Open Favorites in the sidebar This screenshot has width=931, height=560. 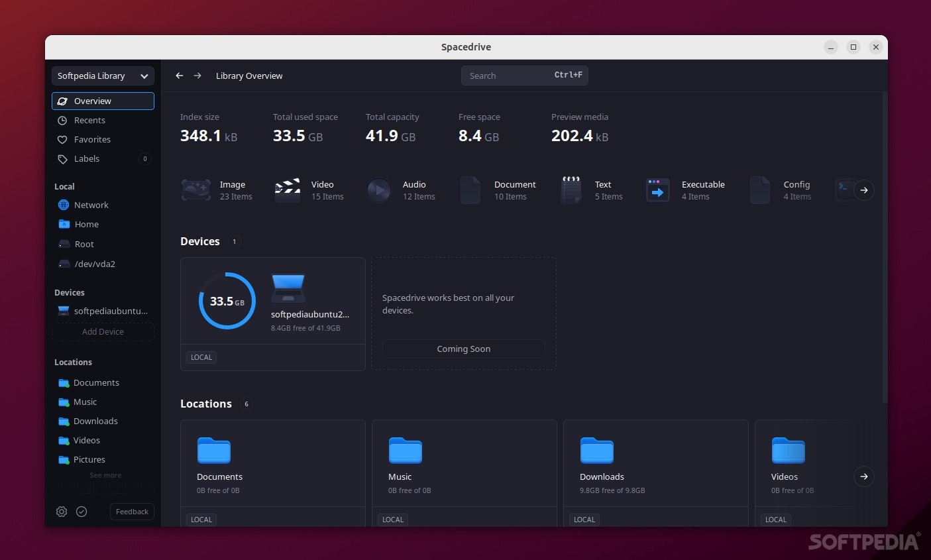(x=103, y=139)
